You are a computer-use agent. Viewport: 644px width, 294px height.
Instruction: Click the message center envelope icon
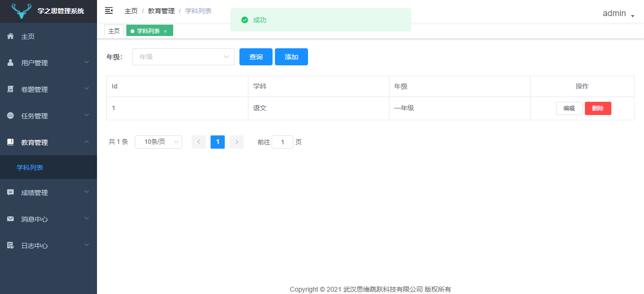pyautogui.click(x=10, y=219)
